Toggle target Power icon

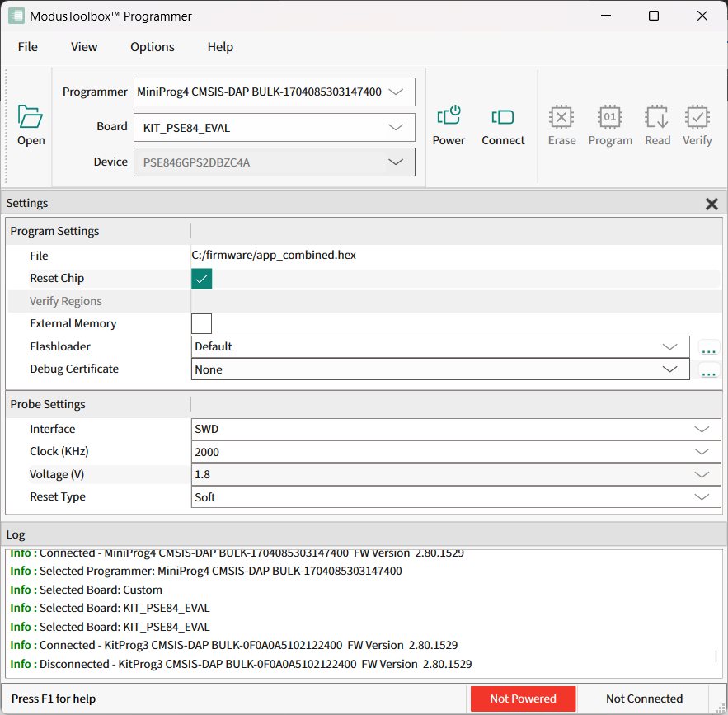(x=449, y=117)
